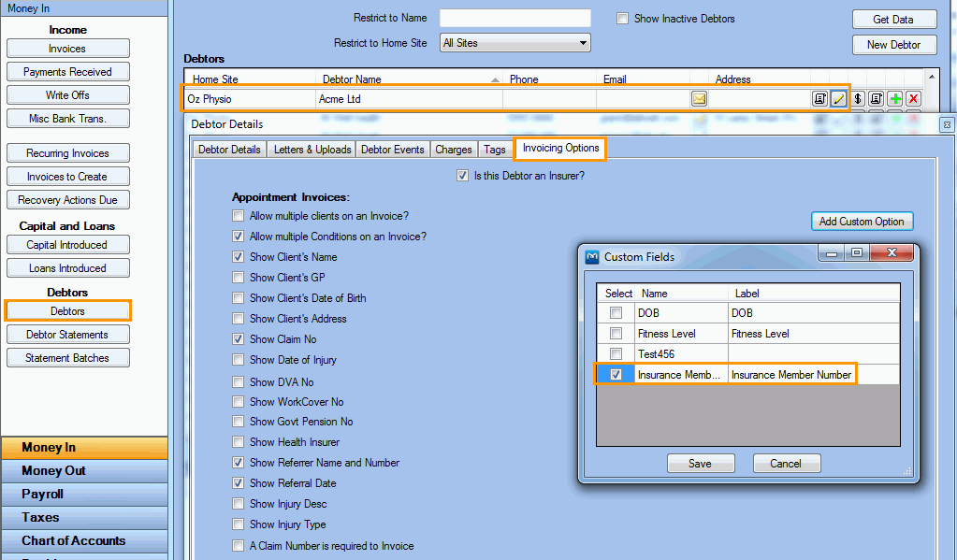The height and width of the screenshot is (560, 957).
Task: Click the scroll document icon right of the dollar sign
Action: coord(876,99)
